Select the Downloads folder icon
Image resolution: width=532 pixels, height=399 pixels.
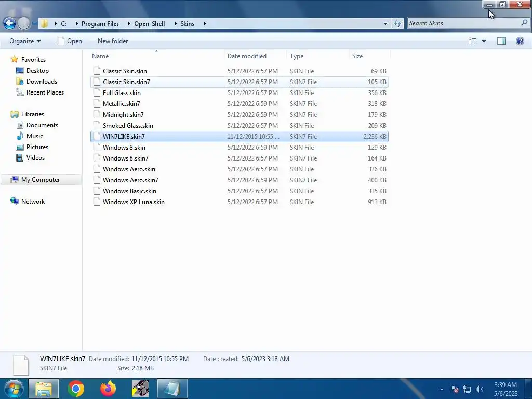pos(20,82)
